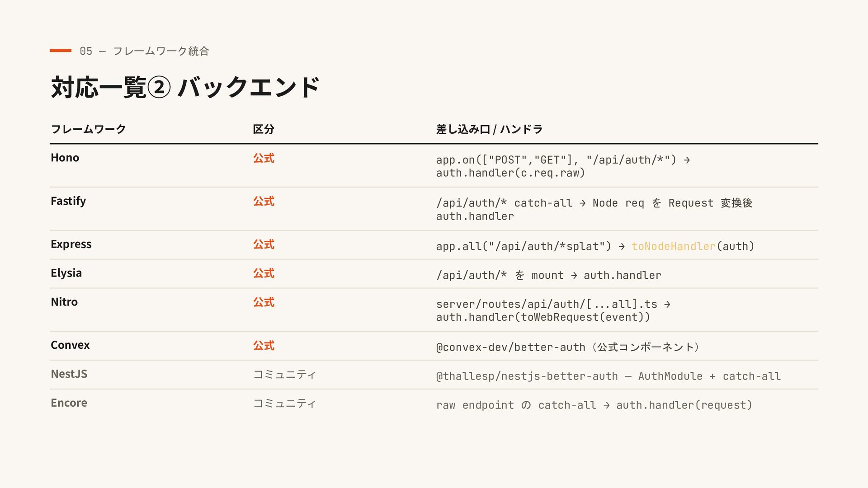
Task: Click the コミュニティ label in the Encore row
Action: click(284, 404)
